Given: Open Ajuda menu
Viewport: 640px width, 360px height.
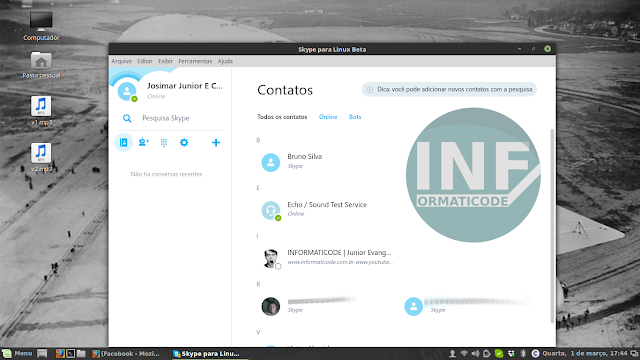Looking at the screenshot, I should (225, 61).
